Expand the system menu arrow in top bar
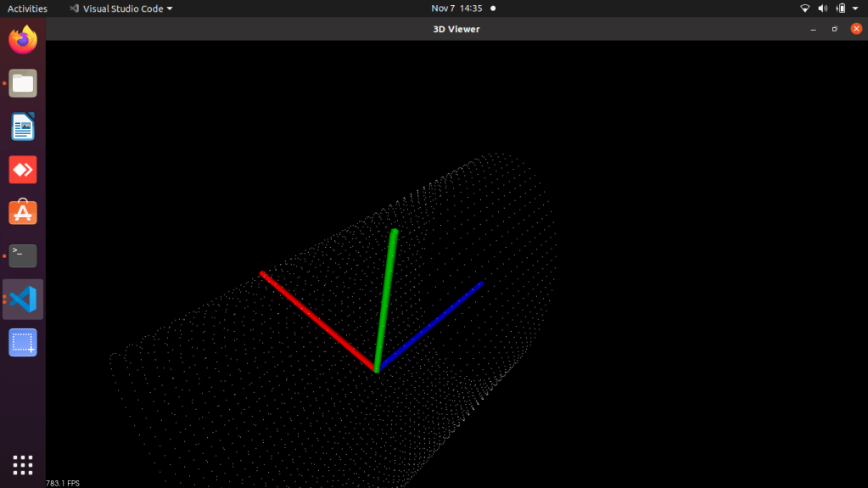The height and width of the screenshot is (488, 868). 857,8
